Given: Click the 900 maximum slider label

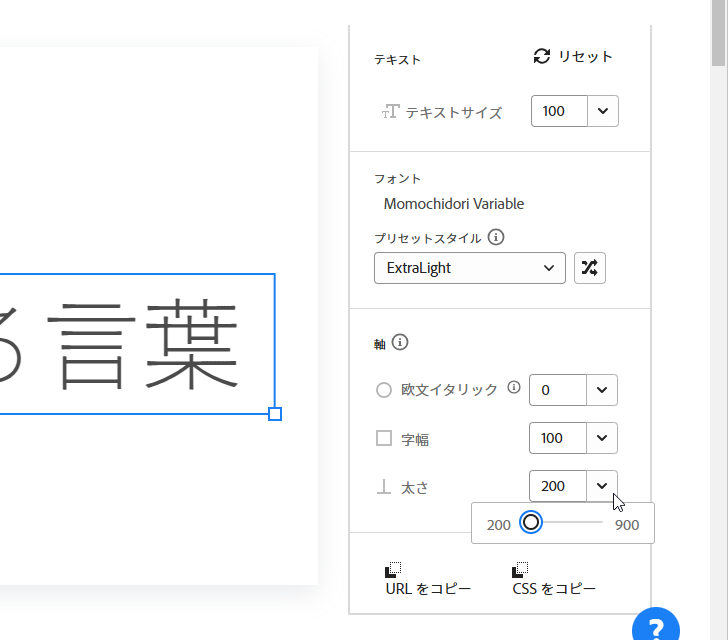Looking at the screenshot, I should (x=627, y=525).
